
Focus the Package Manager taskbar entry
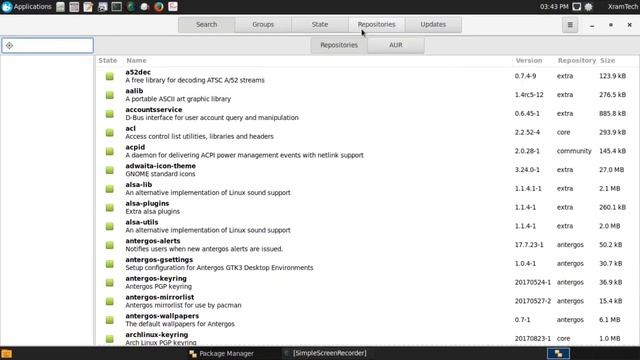coord(221,353)
